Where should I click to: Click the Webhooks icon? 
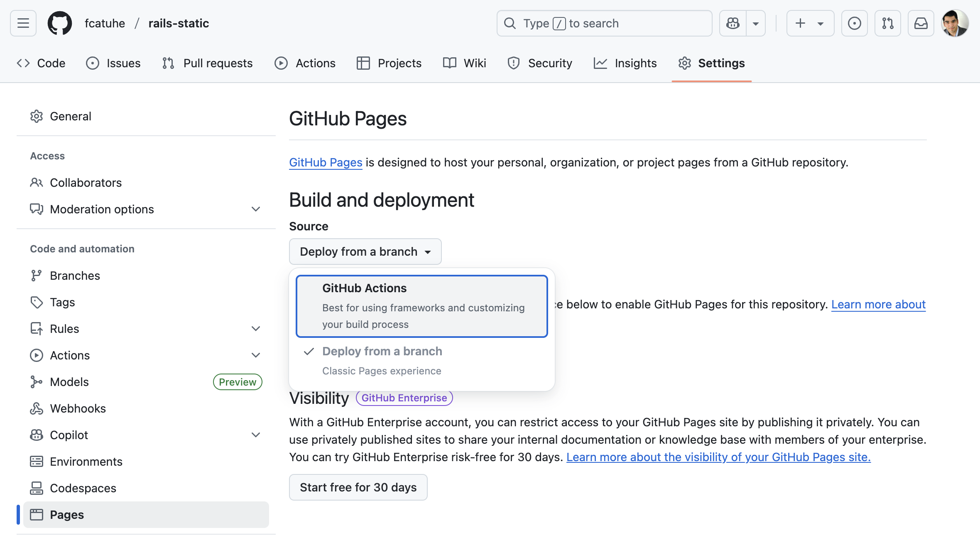37,408
